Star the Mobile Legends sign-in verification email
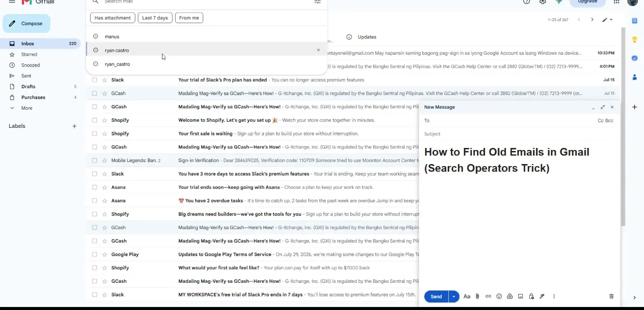 [x=105, y=161]
